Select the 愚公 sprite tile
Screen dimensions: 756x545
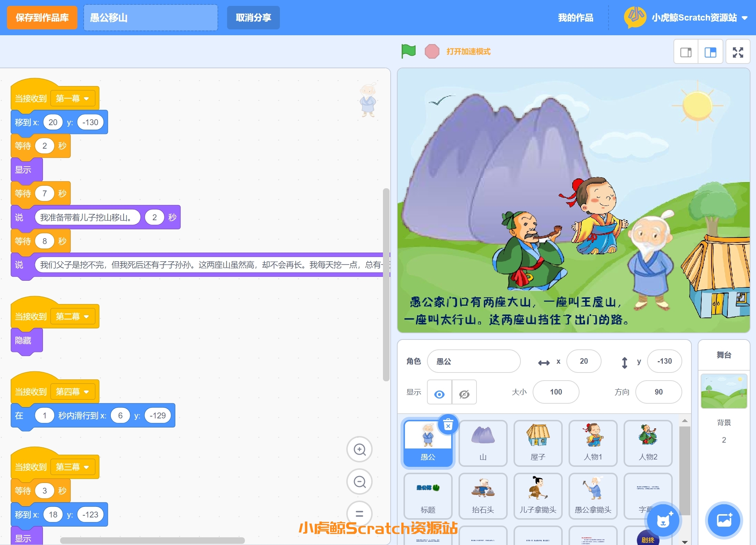coord(428,443)
